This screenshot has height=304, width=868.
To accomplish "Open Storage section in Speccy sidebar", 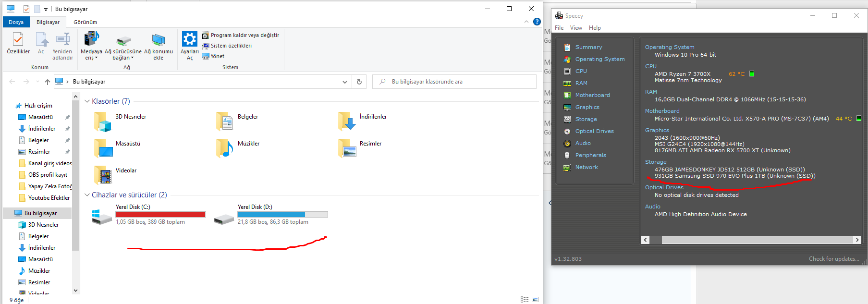I will 586,119.
